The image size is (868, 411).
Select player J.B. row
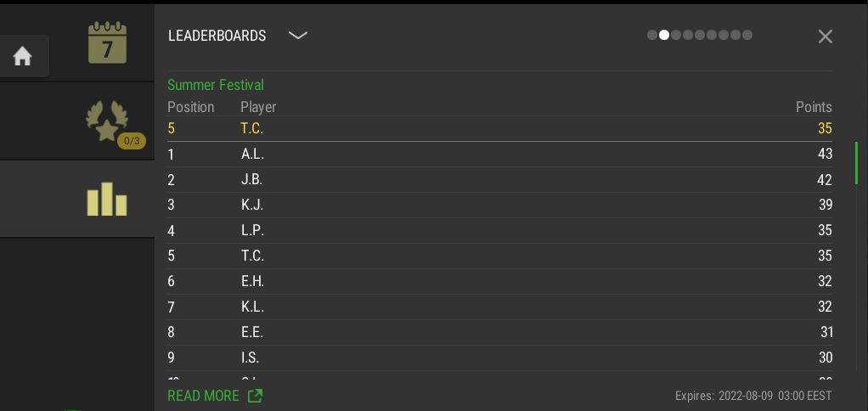(500, 180)
